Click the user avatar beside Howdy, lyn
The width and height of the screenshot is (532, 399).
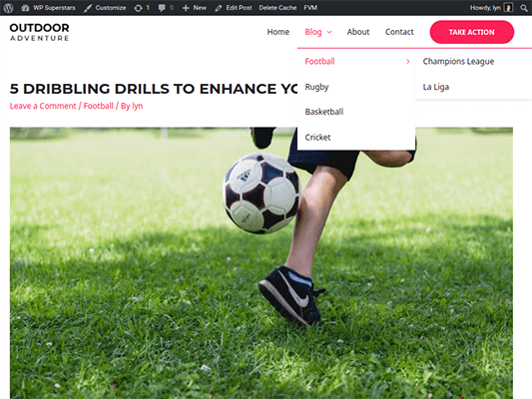(508, 7)
